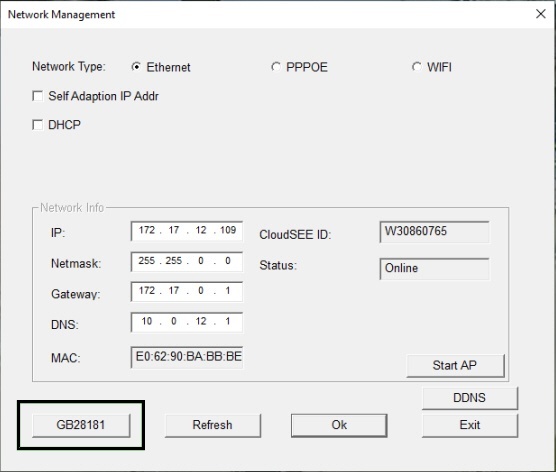Confirm settings with the Ok button
Viewport: 556px width, 472px height.
(x=339, y=425)
